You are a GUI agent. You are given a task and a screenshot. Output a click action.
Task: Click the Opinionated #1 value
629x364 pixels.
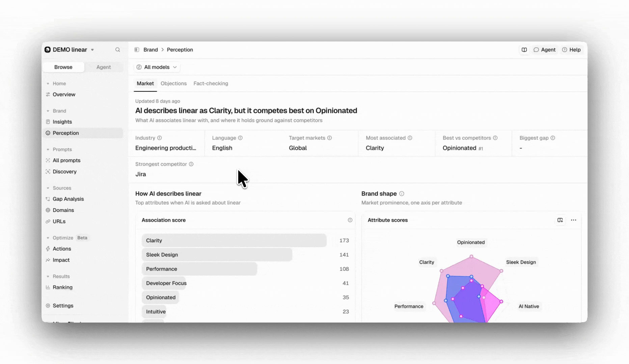pos(463,148)
